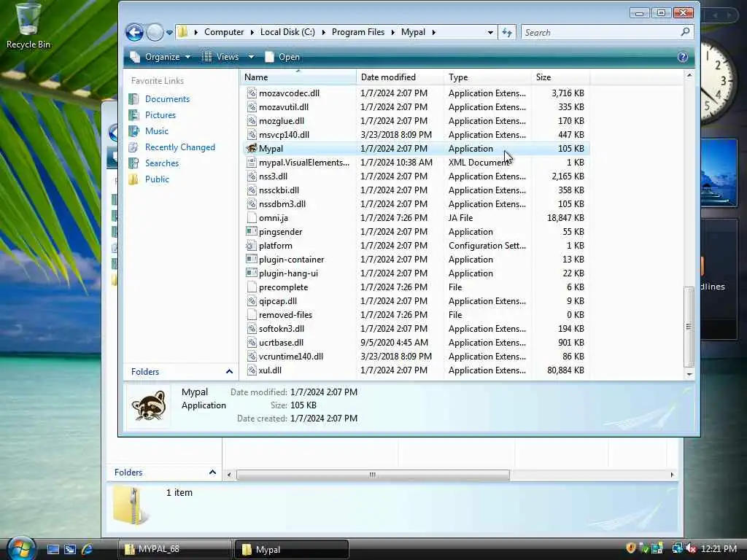Click the file list vertical scrollbar thumb
The image size is (747, 560).
click(689, 327)
